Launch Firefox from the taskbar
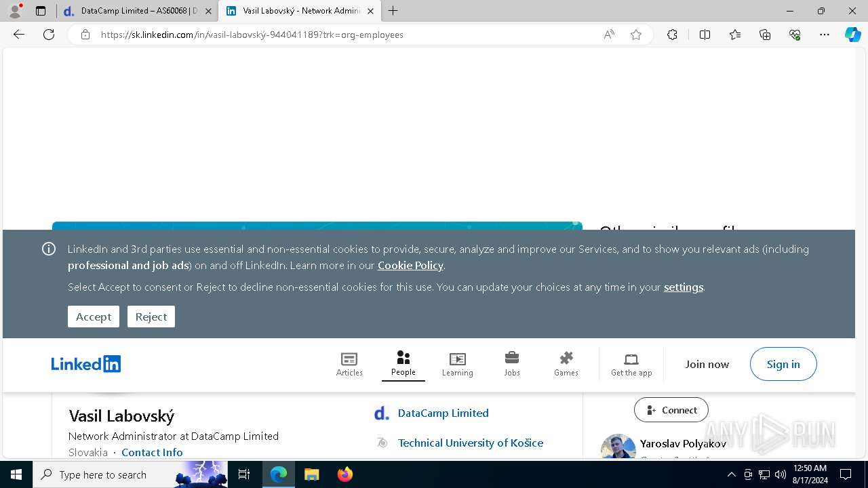This screenshot has width=868, height=488. pos(344,474)
